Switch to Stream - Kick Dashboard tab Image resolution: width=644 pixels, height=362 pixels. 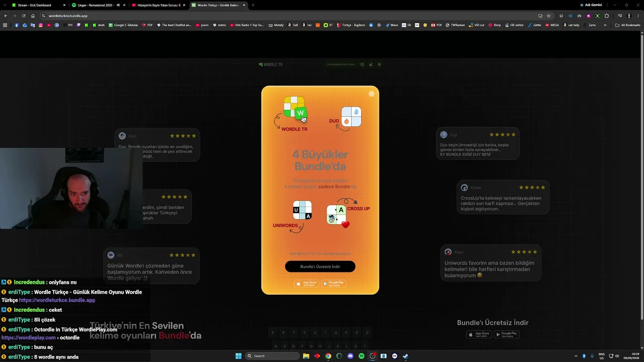click(39, 5)
